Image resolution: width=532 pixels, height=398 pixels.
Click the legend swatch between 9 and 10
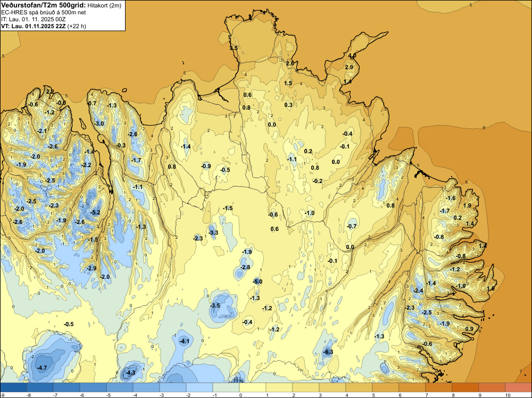coord(492,387)
